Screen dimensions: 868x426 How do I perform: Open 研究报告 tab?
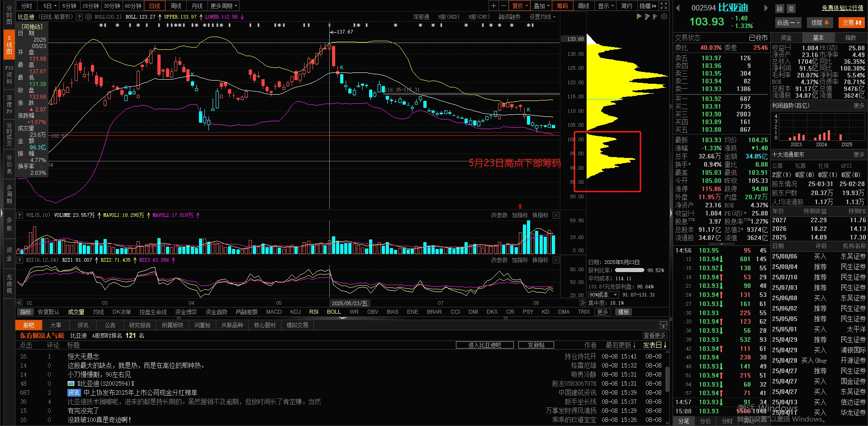(x=140, y=325)
